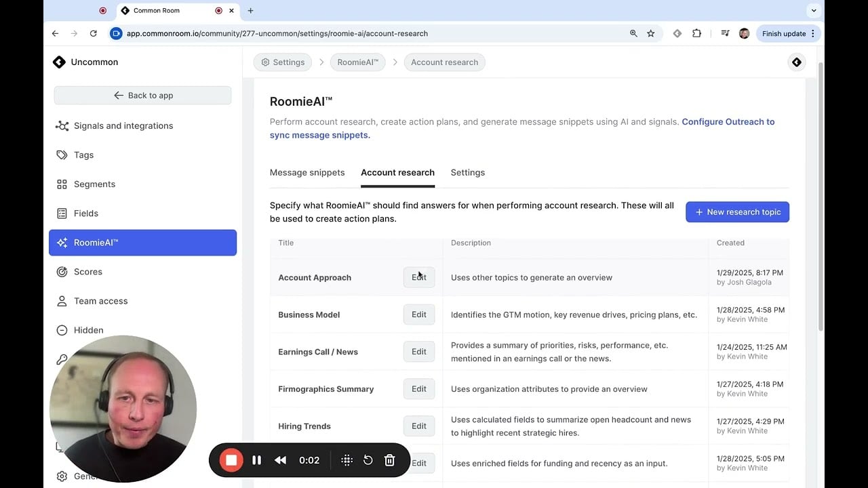The image size is (868, 488).
Task: Click the Scores icon in sidebar
Action: [62, 272]
